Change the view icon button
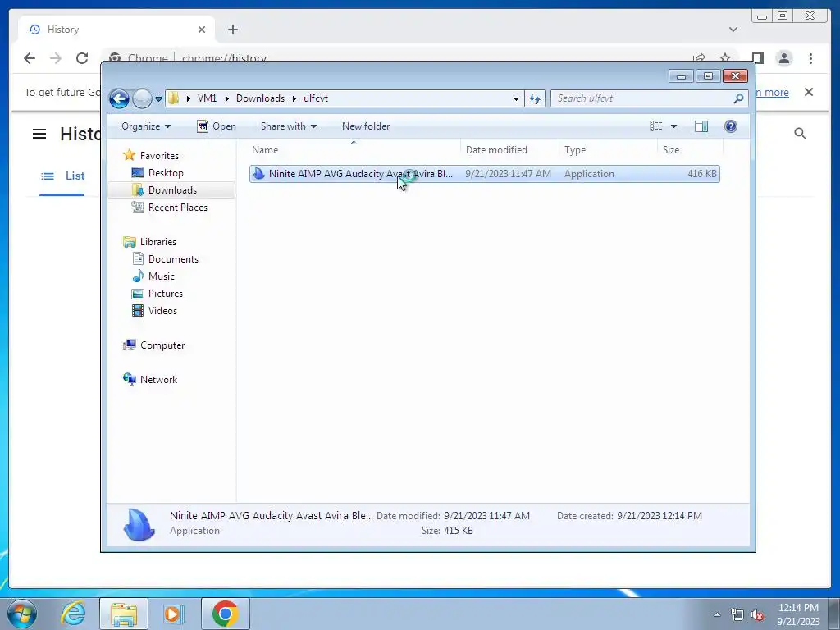The image size is (840, 630). 656,126
